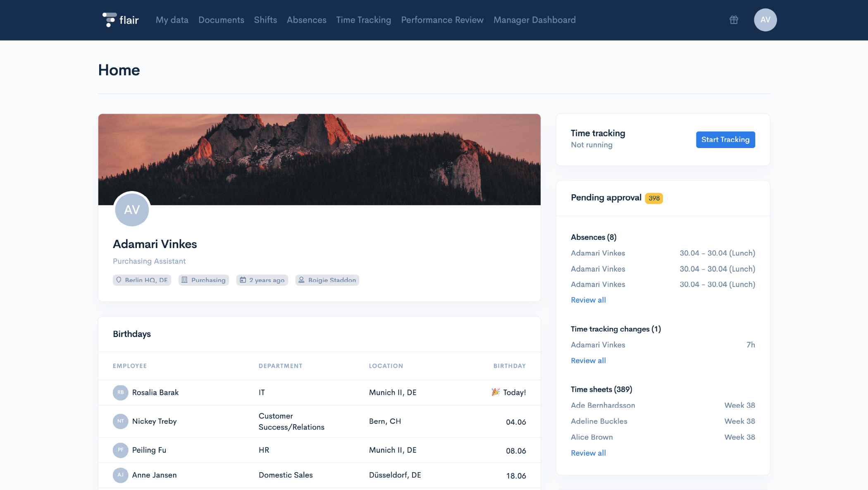Viewport: 868px width, 490px height.
Task: Click Anne Jansen's AJ avatar circle
Action: pyautogui.click(x=120, y=475)
